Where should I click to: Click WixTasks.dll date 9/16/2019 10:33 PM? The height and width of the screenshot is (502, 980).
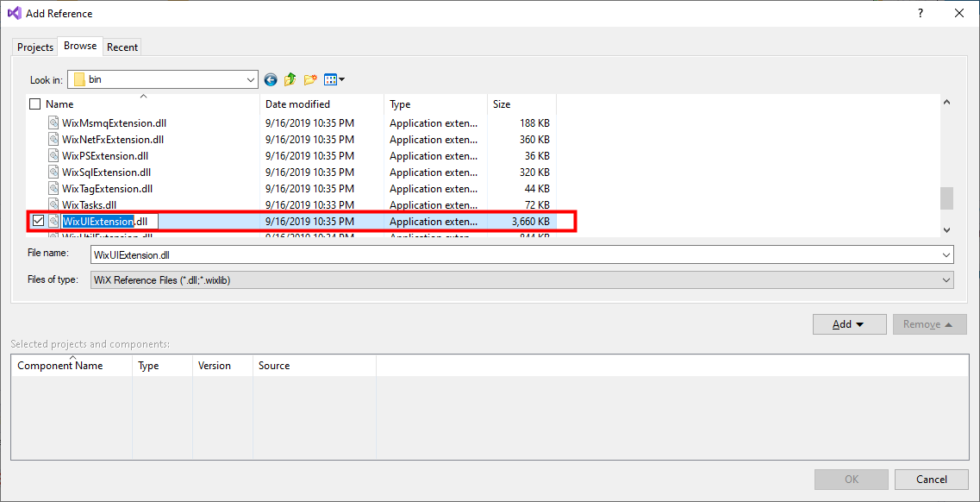click(x=309, y=204)
